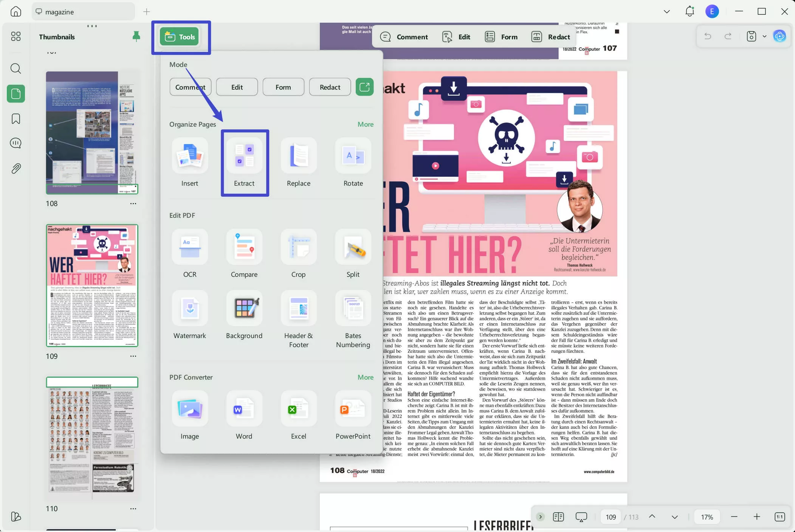Show More options for Organize Pages
The height and width of the screenshot is (532, 795).
(x=365, y=124)
